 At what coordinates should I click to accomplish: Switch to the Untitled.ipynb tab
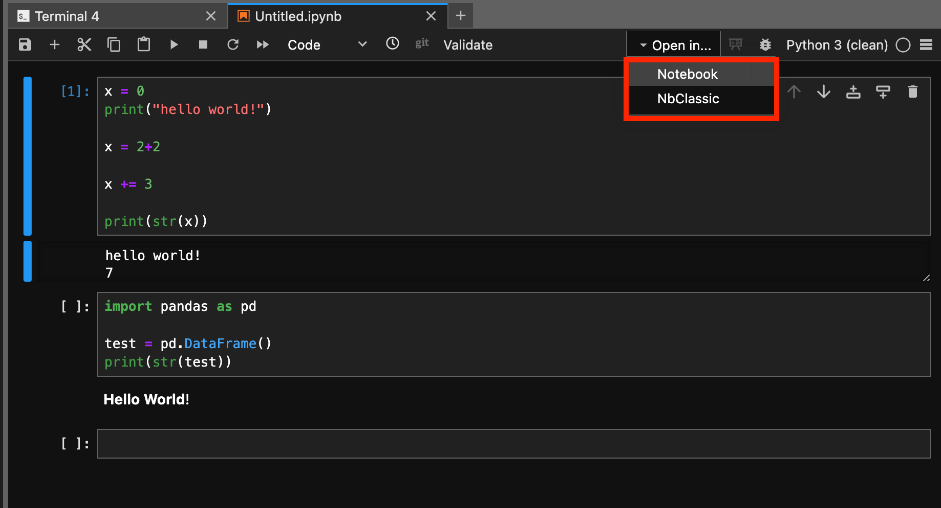337,16
